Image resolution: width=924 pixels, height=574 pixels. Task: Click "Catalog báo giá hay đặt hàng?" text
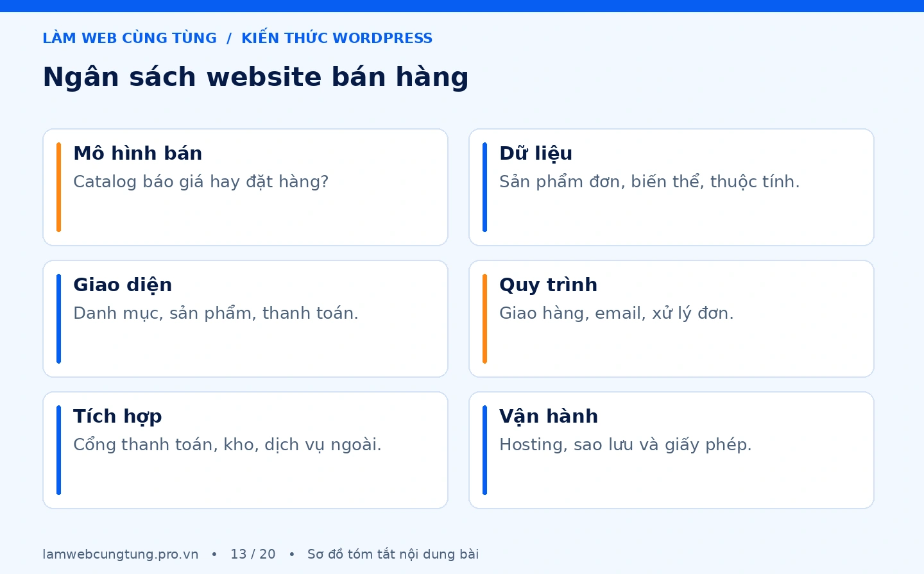point(201,182)
